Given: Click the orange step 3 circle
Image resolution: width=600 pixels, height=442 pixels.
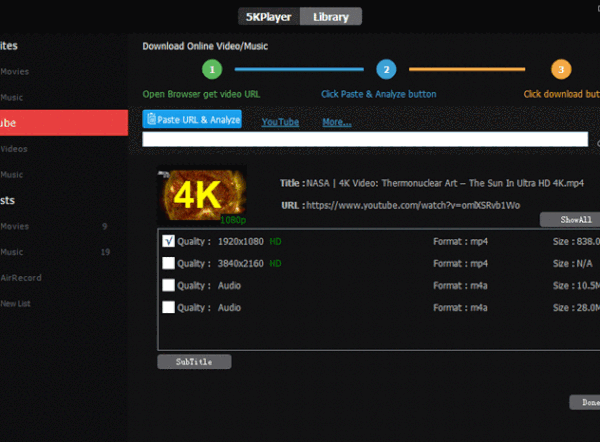Looking at the screenshot, I should pos(561,70).
